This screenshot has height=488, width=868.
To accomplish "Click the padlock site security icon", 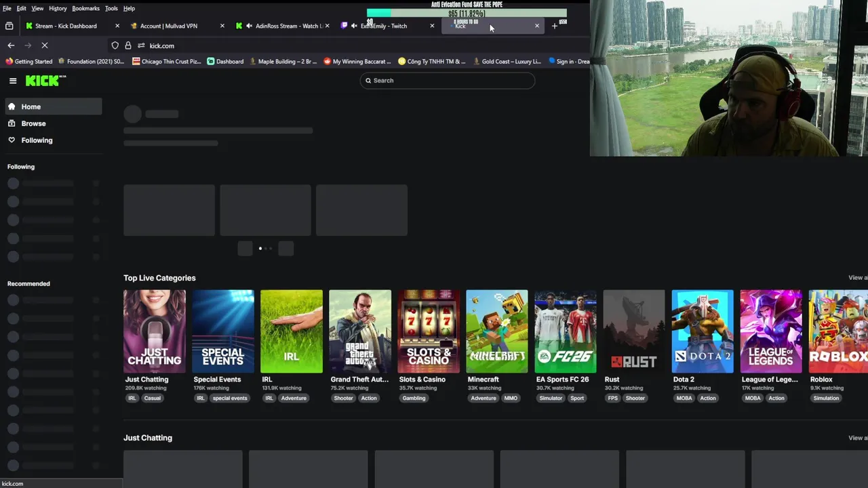I will [127, 45].
